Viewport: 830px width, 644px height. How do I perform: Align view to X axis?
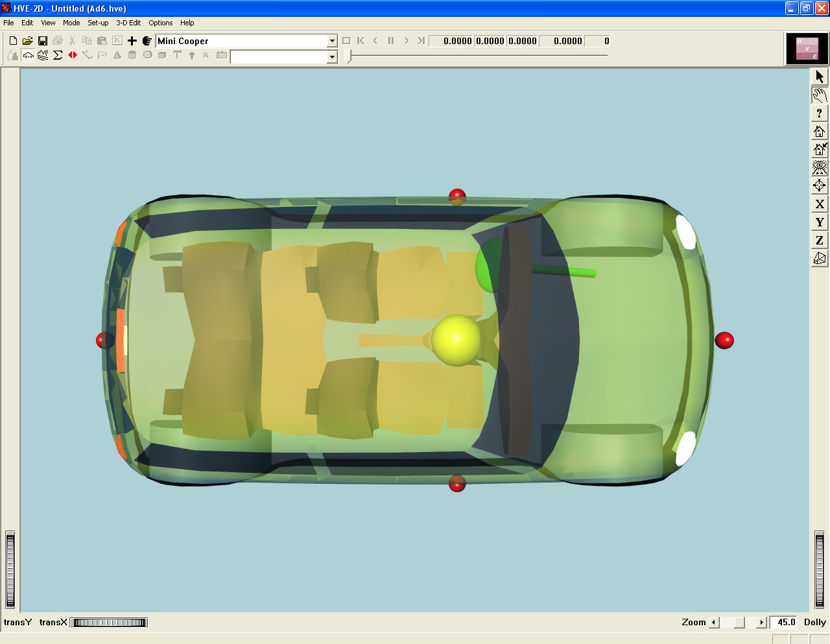(x=820, y=204)
